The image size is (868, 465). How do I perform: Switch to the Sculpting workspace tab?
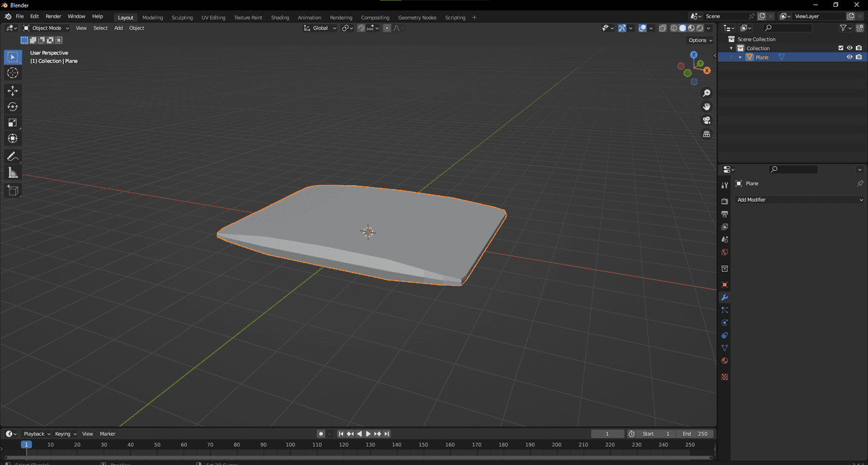[x=182, y=17]
